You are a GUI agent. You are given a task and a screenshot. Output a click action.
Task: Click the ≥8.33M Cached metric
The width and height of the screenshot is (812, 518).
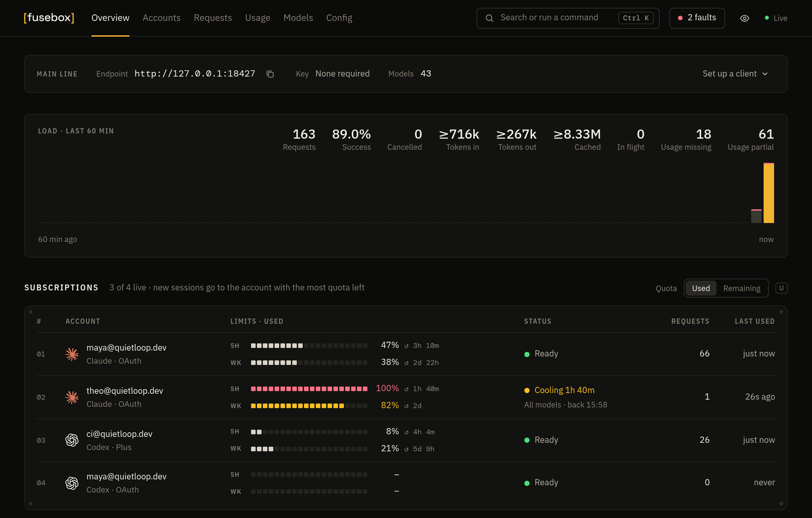tap(577, 139)
